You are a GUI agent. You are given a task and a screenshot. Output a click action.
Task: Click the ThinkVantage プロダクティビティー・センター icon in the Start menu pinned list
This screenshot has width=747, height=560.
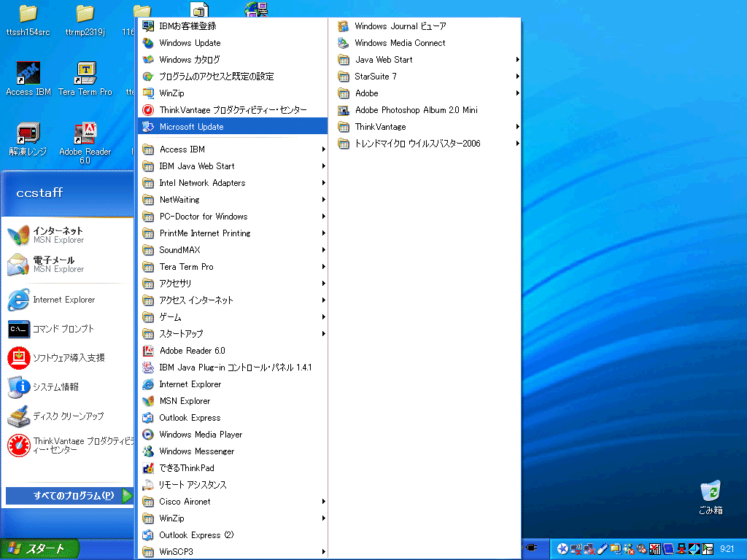(x=18, y=446)
